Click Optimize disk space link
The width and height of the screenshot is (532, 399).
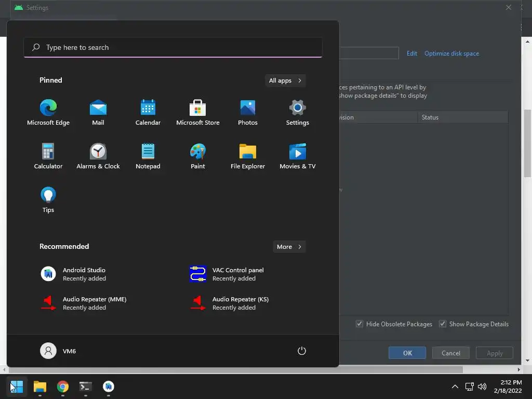click(451, 54)
